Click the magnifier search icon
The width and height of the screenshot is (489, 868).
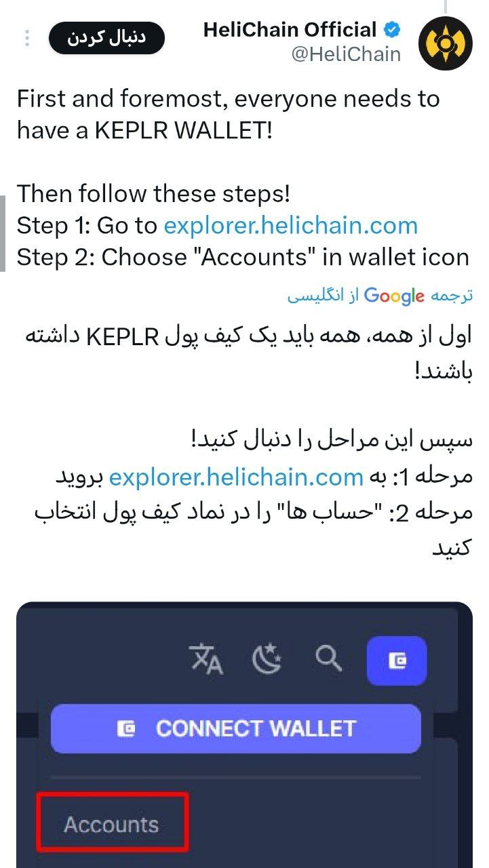pos(329,658)
